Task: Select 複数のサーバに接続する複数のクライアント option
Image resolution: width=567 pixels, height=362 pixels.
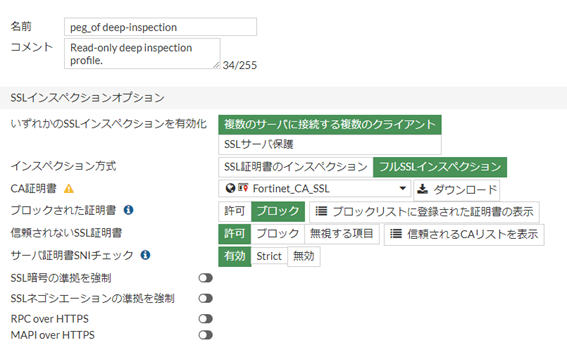Action: click(x=330, y=125)
